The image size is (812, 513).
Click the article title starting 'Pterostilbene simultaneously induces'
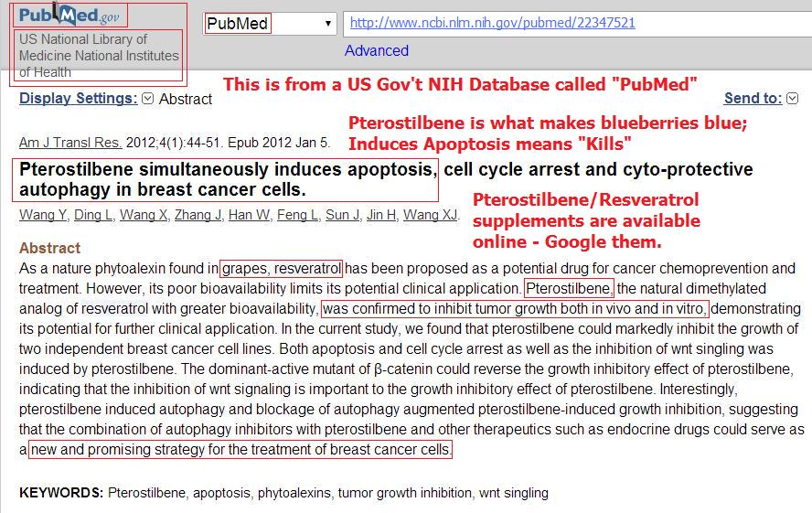386,179
